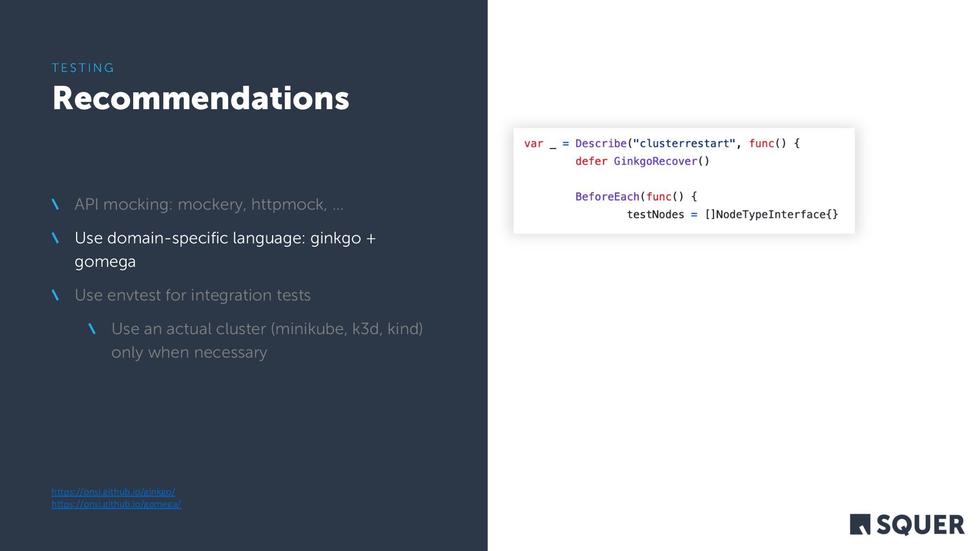The width and height of the screenshot is (980, 551).
Task: Click the "clusterrestart" string literal
Action: (684, 143)
